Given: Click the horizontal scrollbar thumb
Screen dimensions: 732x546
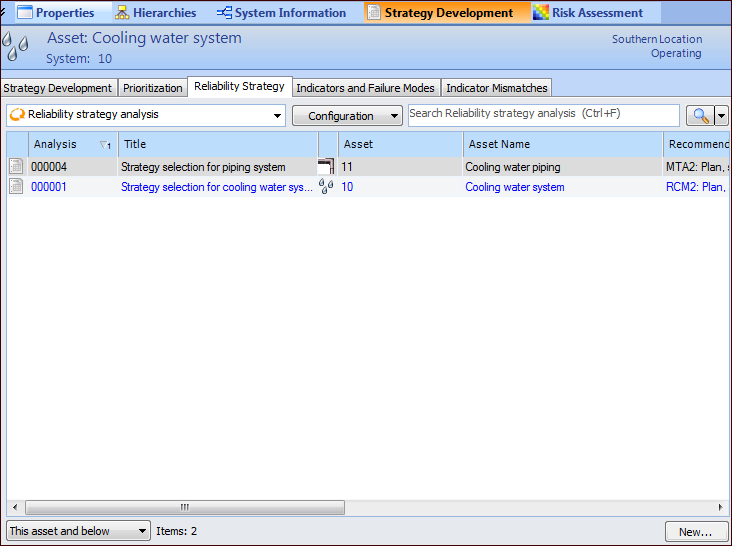Looking at the screenshot, I should [x=185, y=507].
